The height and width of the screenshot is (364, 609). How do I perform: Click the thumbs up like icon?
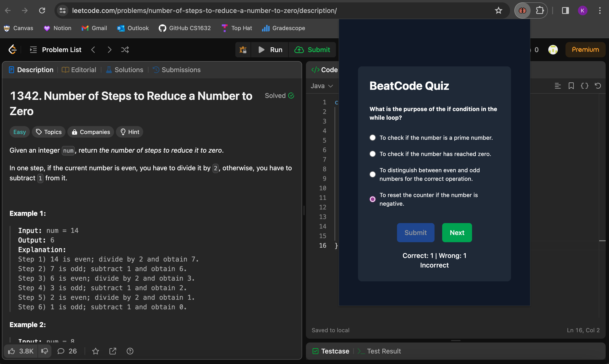(11, 351)
